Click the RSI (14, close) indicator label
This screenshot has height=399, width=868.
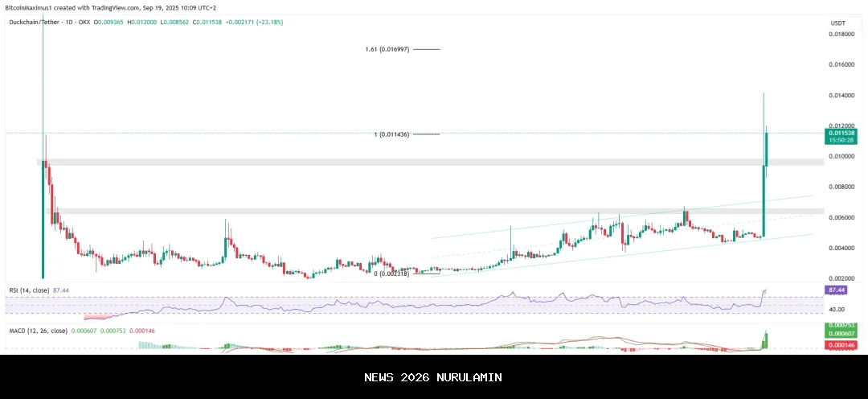29,290
